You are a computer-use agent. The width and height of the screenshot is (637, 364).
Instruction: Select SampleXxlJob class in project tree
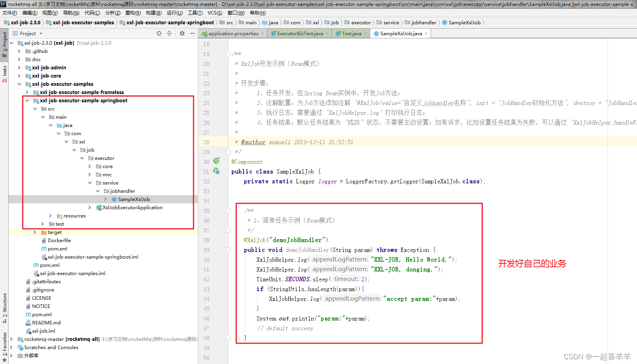(134, 199)
